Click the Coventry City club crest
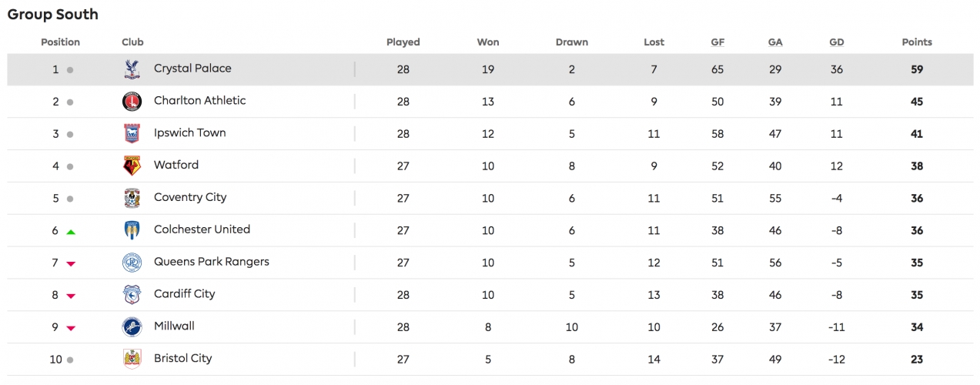This screenshot has height=385, width=980. point(132,198)
